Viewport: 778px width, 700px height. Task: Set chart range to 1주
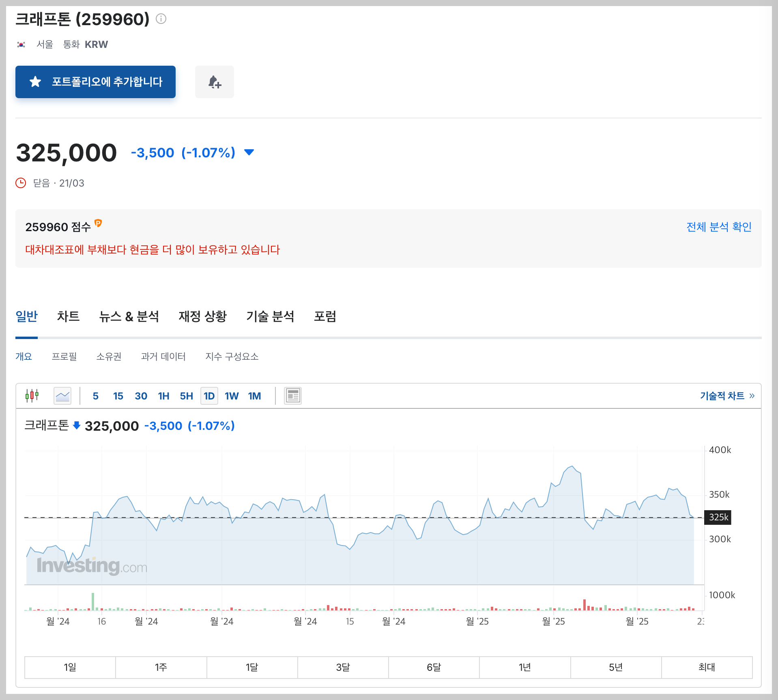[x=161, y=667]
